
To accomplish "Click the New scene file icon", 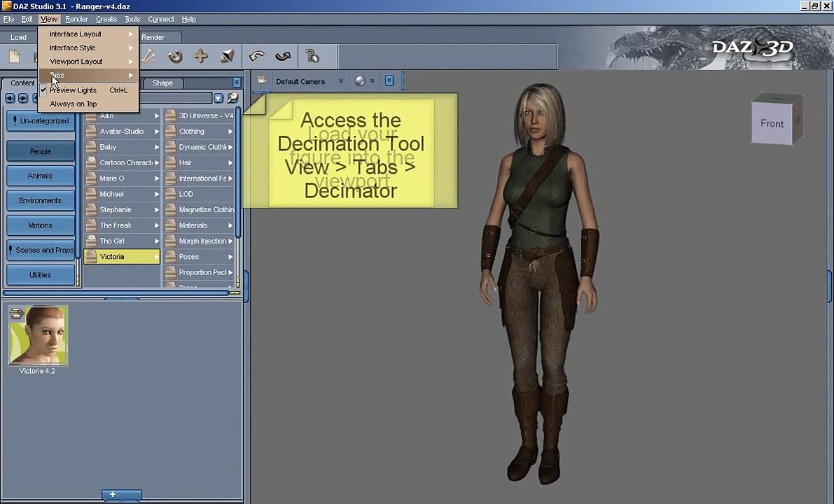I will [x=15, y=56].
